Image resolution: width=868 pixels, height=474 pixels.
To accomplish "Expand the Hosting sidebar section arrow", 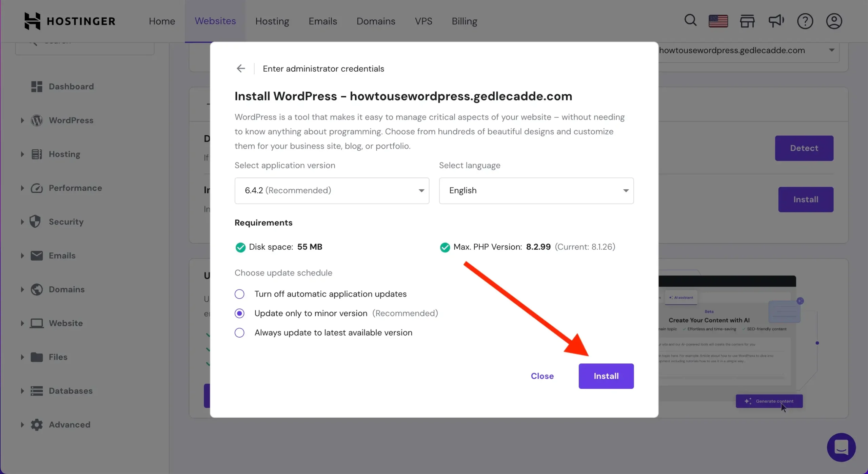I will 22,154.
